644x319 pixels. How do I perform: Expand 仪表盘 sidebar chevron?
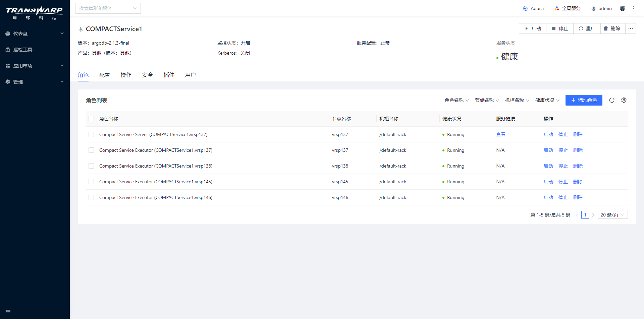62,34
